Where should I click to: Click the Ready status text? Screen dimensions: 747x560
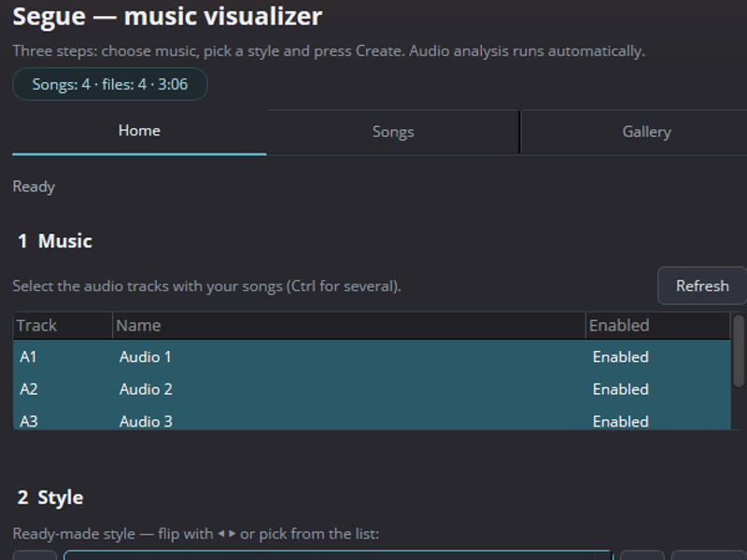(34, 187)
